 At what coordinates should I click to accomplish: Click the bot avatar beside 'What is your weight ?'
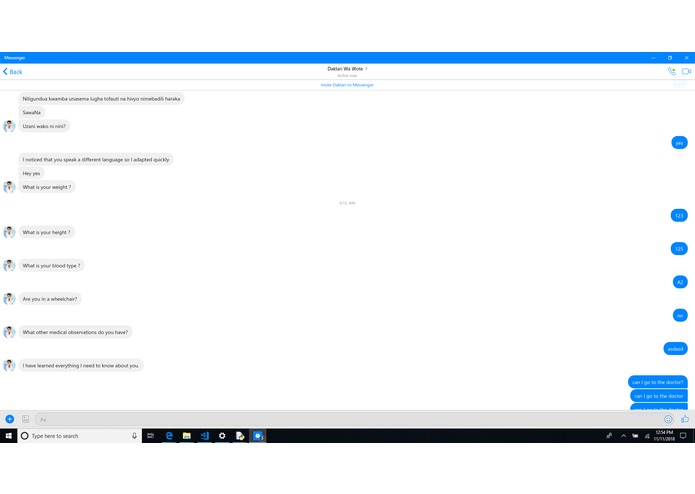pos(9,187)
